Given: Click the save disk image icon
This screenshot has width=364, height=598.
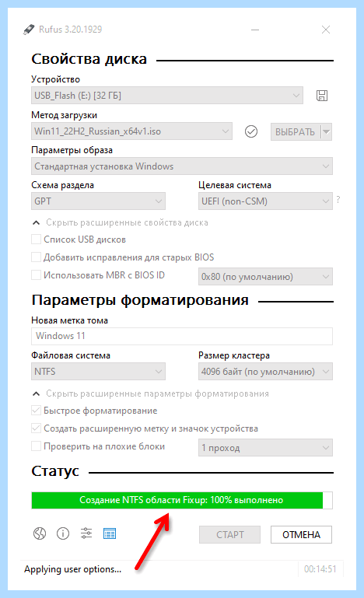Looking at the screenshot, I should (x=322, y=96).
